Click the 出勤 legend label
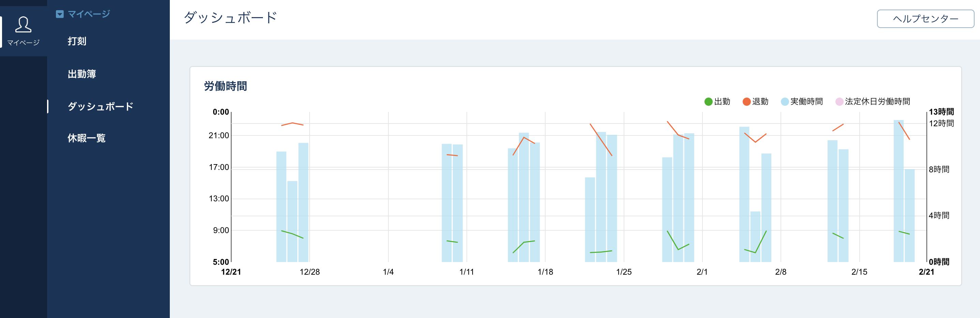Viewport: 980px width, 318px height. [x=722, y=102]
